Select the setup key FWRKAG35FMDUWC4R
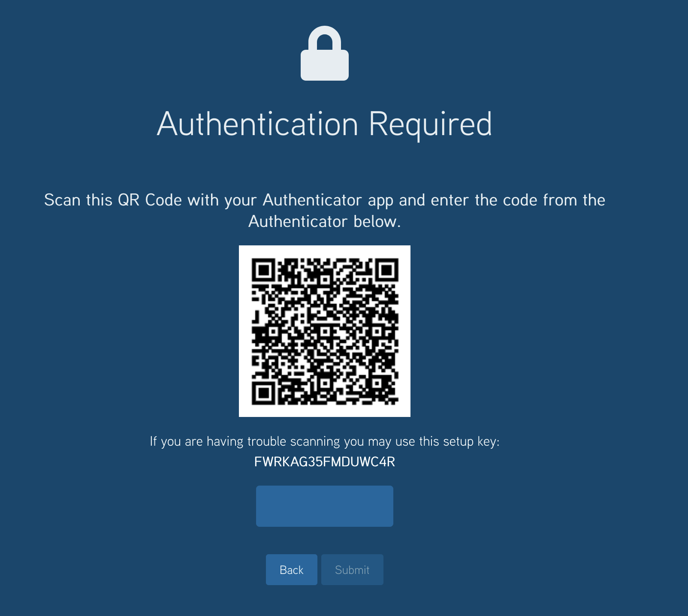Viewport: 688px width, 616px height. (325, 462)
